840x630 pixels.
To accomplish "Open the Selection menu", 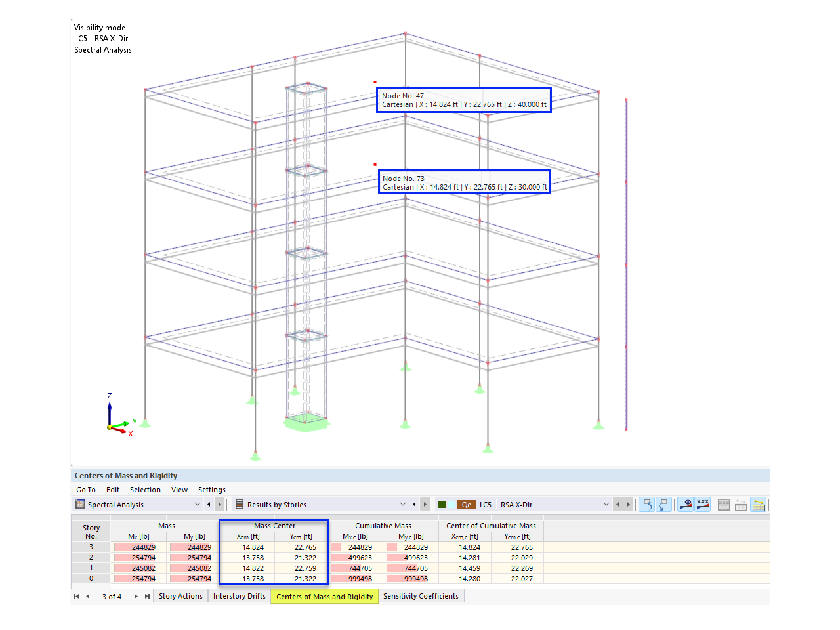I will pos(145,490).
